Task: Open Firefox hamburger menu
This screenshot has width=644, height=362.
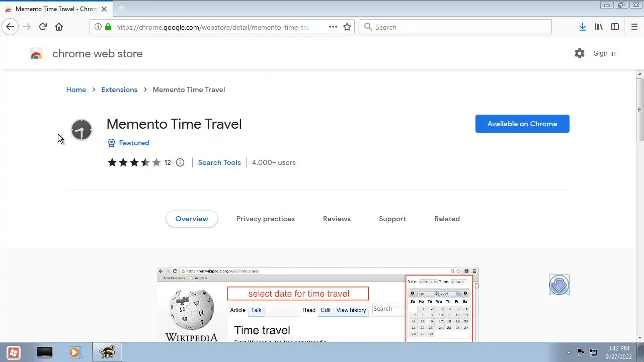Action: point(634,27)
